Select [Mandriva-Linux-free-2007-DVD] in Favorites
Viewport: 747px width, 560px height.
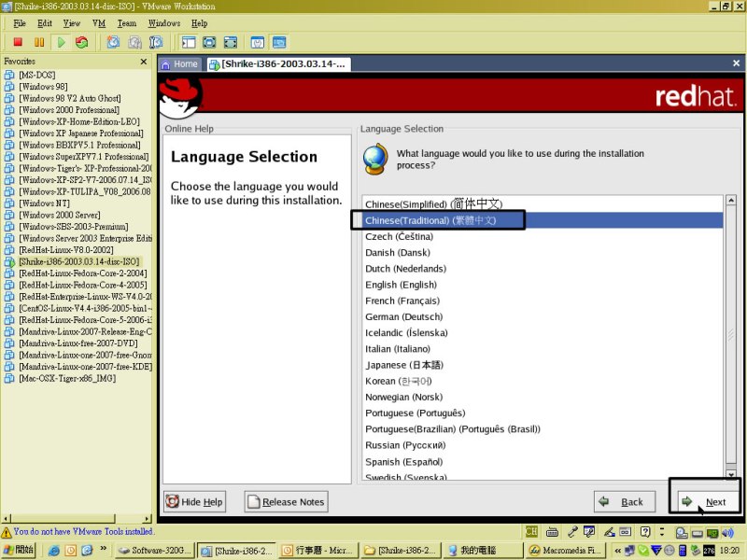point(78,343)
